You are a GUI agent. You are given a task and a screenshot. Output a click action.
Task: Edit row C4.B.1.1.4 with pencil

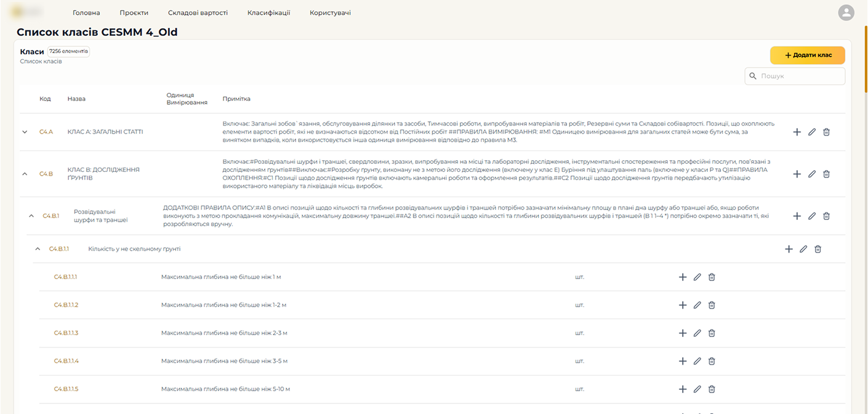pos(697,361)
